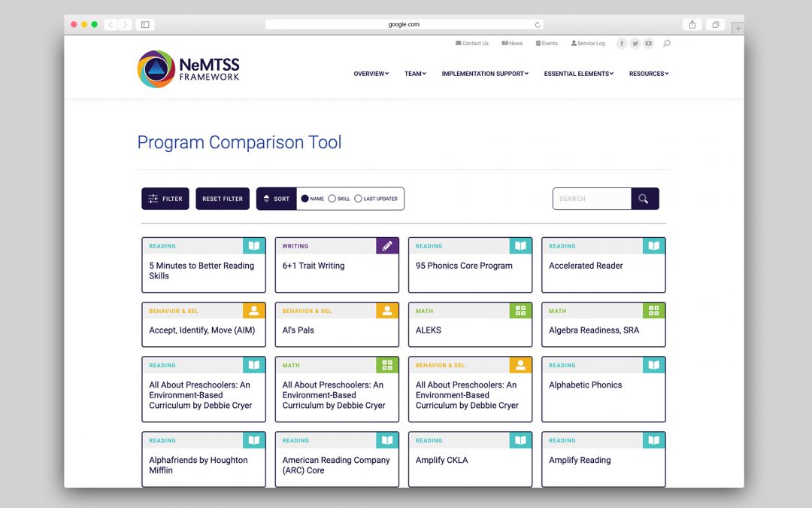
Task: Click the book icon on 95 Phonics Core Program card
Action: click(520, 245)
